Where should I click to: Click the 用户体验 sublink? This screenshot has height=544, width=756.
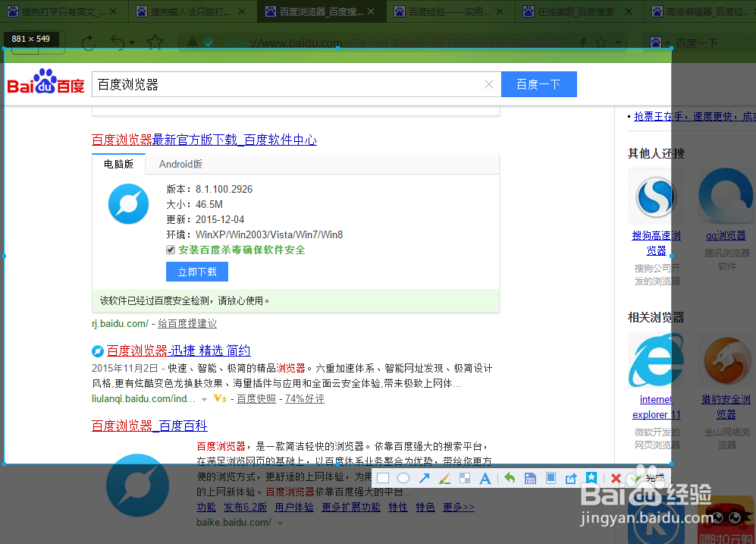click(x=294, y=507)
